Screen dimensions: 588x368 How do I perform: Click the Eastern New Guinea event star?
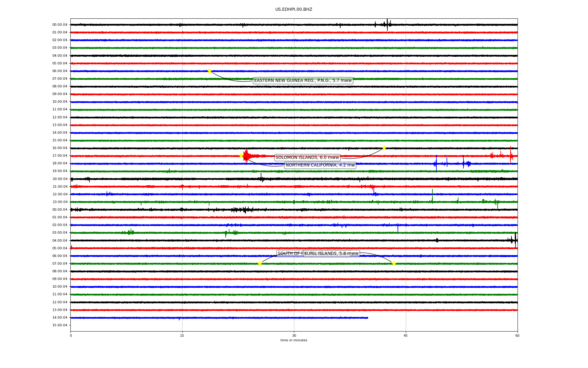(209, 71)
